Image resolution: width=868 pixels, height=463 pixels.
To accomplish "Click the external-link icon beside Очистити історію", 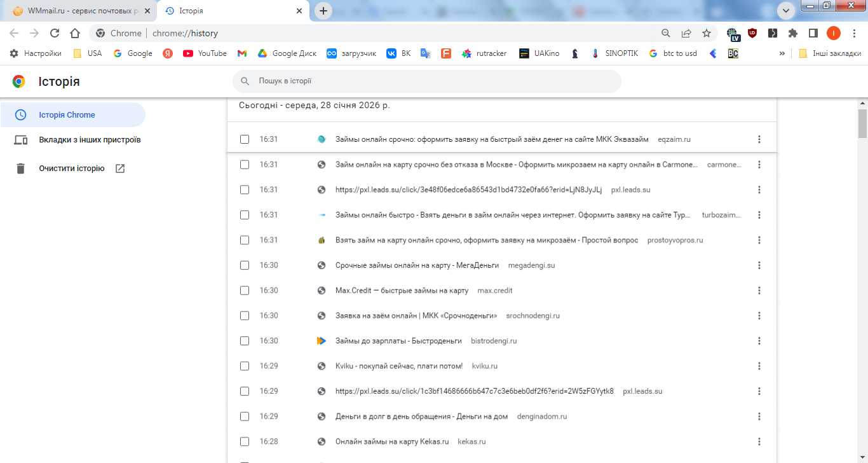I will click(x=120, y=169).
